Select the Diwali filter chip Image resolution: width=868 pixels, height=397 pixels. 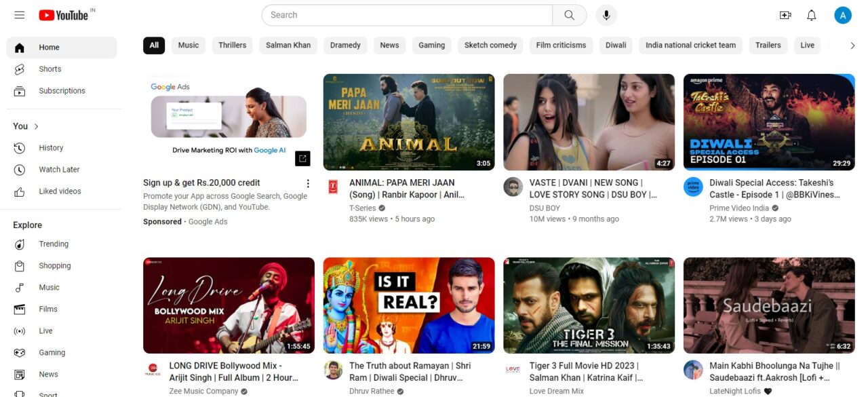[616, 45]
